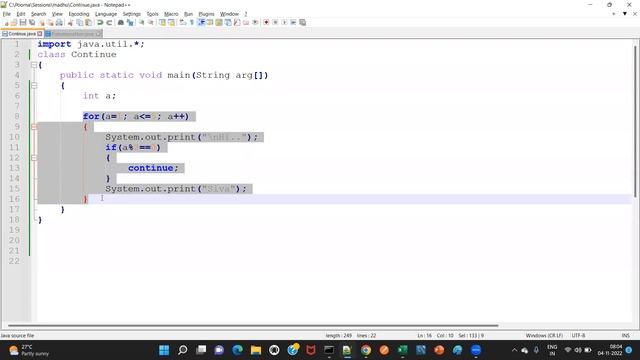Viewport: 640px width, 360px height.
Task: Click 'Java source file' status text
Action: pos(17,336)
